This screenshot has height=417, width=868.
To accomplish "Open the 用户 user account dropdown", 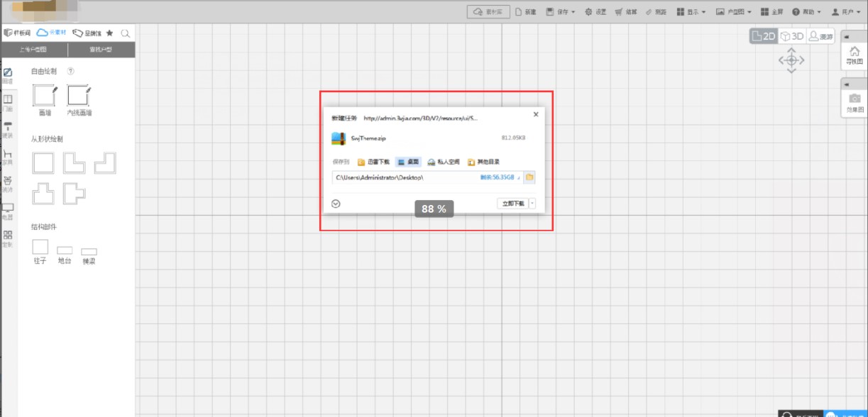I will (846, 12).
